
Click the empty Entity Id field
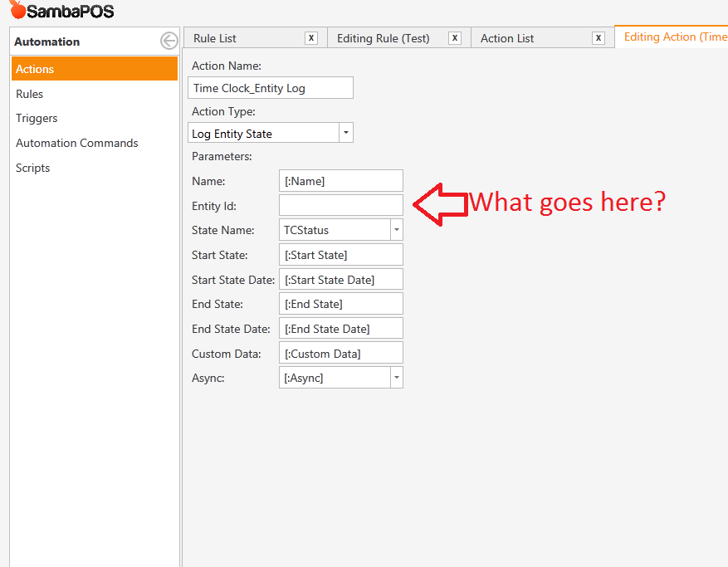pos(340,205)
